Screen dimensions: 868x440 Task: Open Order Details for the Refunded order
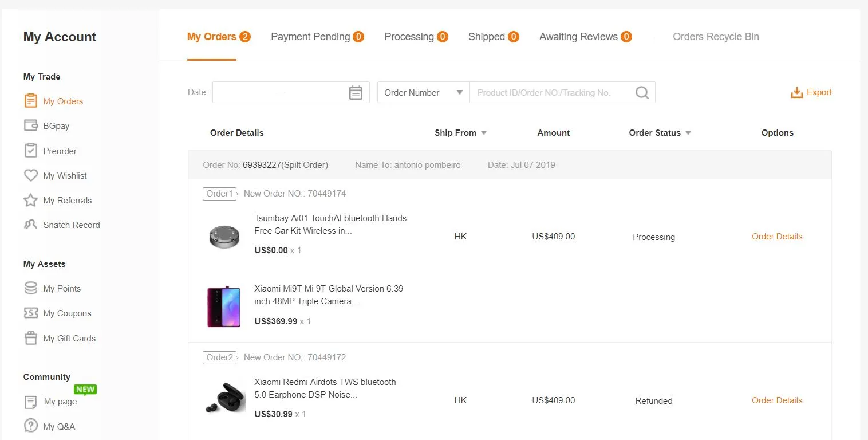pyautogui.click(x=776, y=400)
